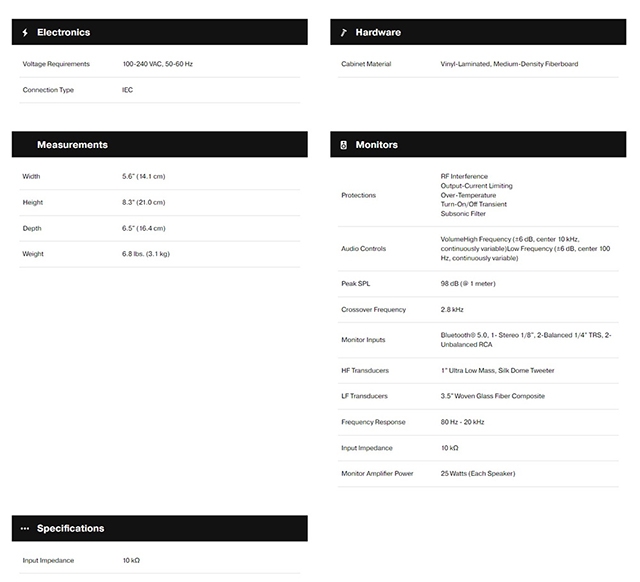The image size is (640, 582).
Task: Collapse the Measurements section header
Action: (159, 145)
